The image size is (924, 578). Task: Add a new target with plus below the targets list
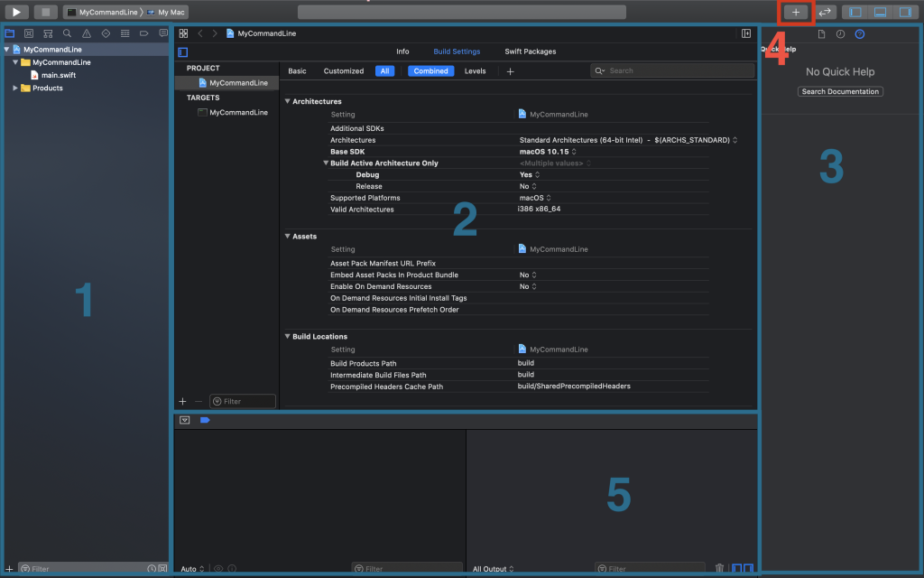[x=182, y=402]
